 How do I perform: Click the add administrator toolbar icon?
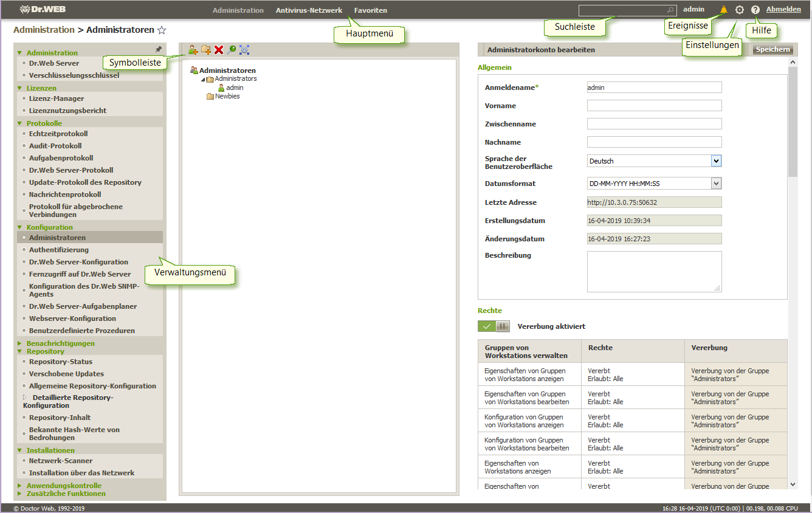point(193,50)
